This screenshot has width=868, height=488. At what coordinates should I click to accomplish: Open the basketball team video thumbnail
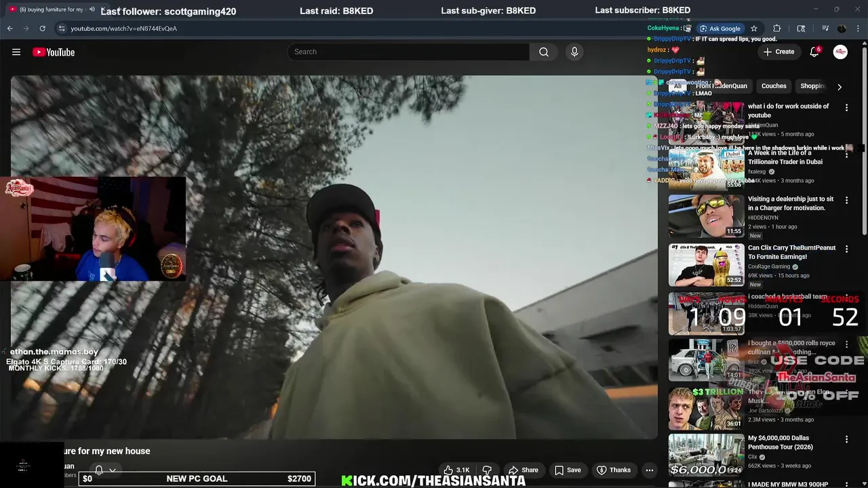(x=706, y=313)
